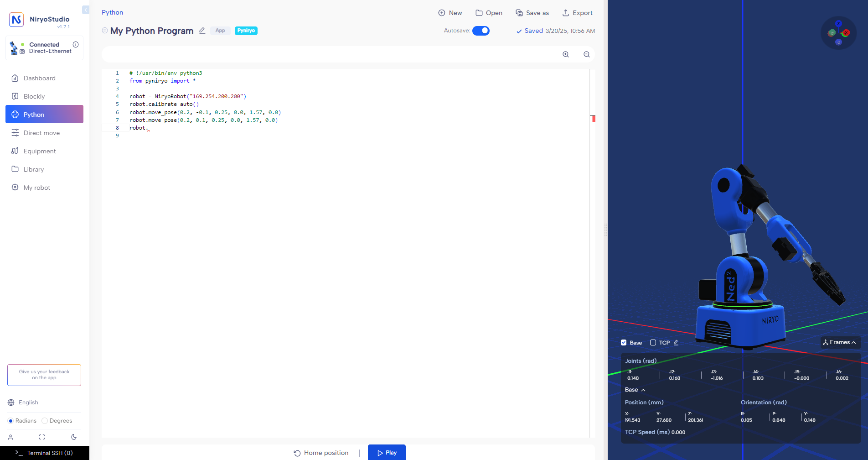
Task: Open Give us your feedback box
Action: click(44, 375)
